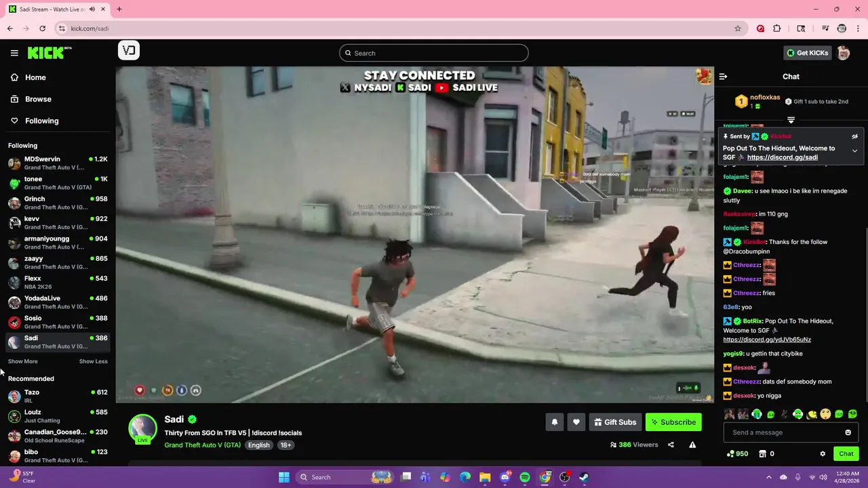Image resolution: width=868 pixels, height=488 pixels.
Task: Click the Kick search box
Action: click(x=434, y=53)
